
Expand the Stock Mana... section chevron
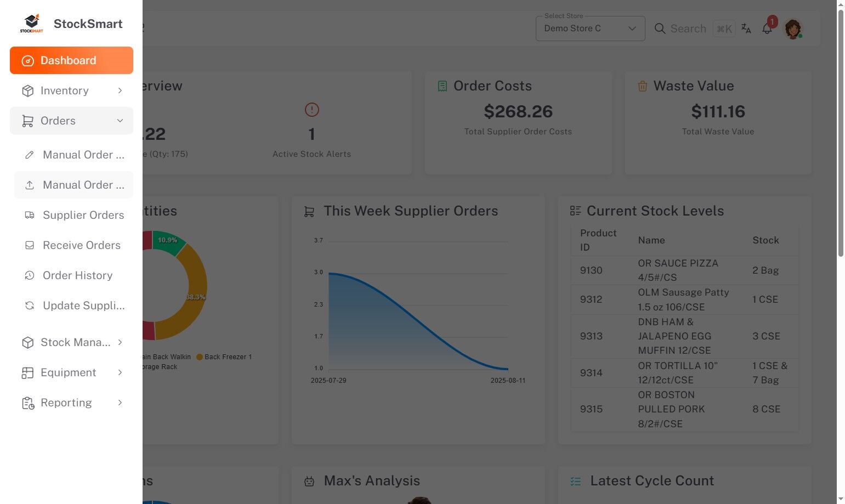pos(120,343)
